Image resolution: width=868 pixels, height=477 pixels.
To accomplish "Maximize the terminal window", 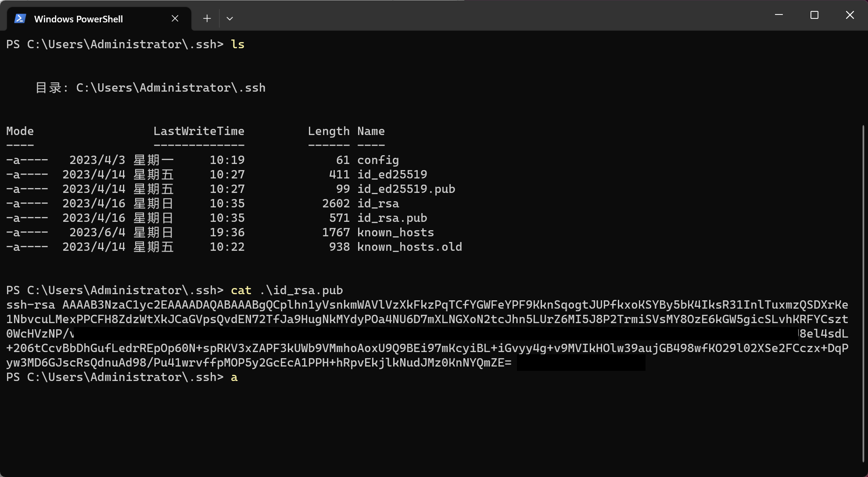I will point(814,14).
